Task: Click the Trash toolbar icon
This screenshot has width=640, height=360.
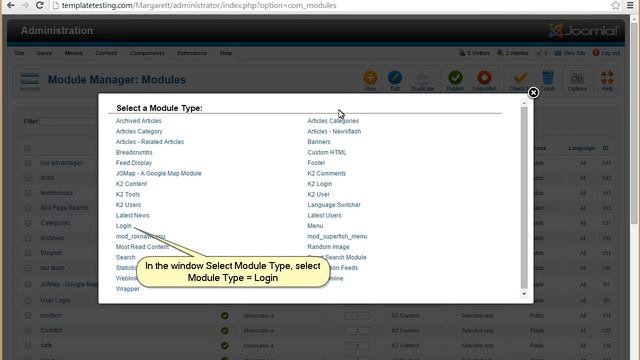Action: (x=548, y=80)
